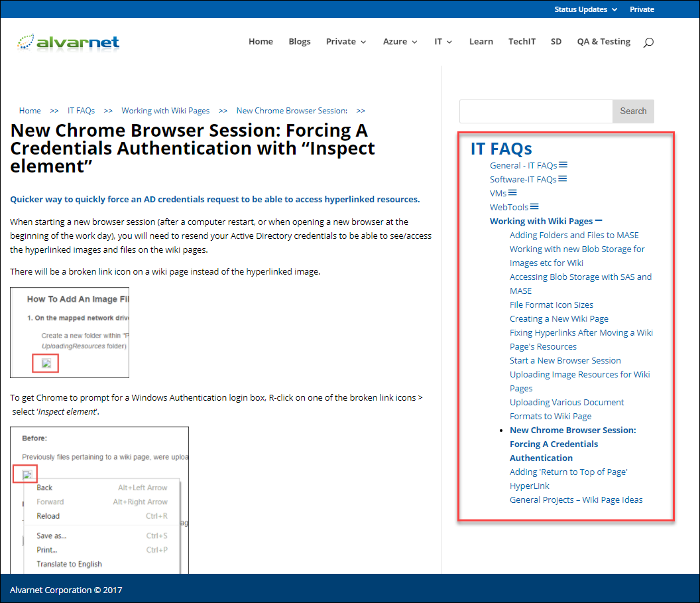Image resolution: width=700 pixels, height=603 pixels.
Task: Click Working with Wiki Pages breadcrumb
Action: (x=166, y=111)
